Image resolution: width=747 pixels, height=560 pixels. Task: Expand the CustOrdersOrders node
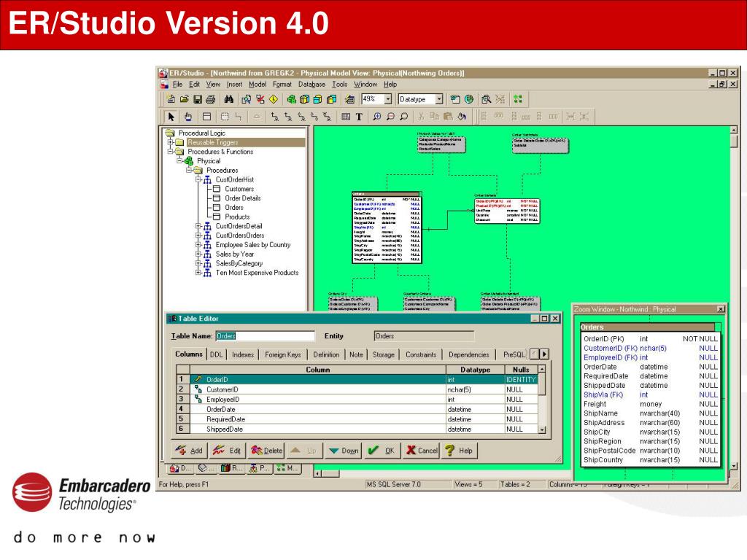(x=198, y=236)
